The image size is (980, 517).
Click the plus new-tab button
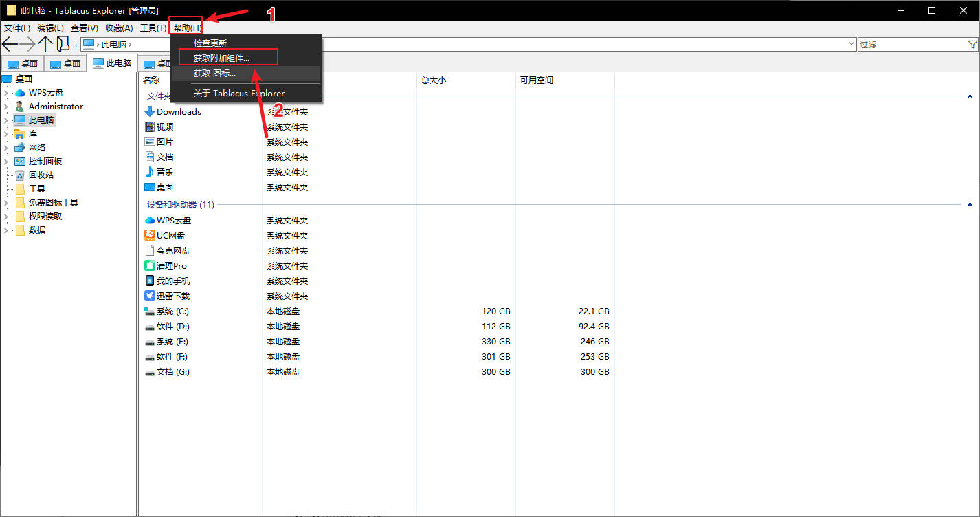pos(76,45)
